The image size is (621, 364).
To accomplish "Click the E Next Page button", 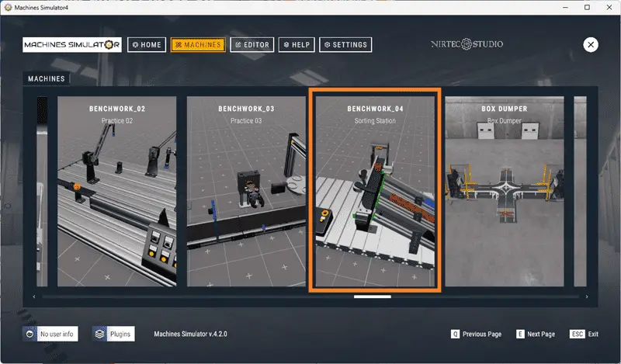I will tap(536, 334).
